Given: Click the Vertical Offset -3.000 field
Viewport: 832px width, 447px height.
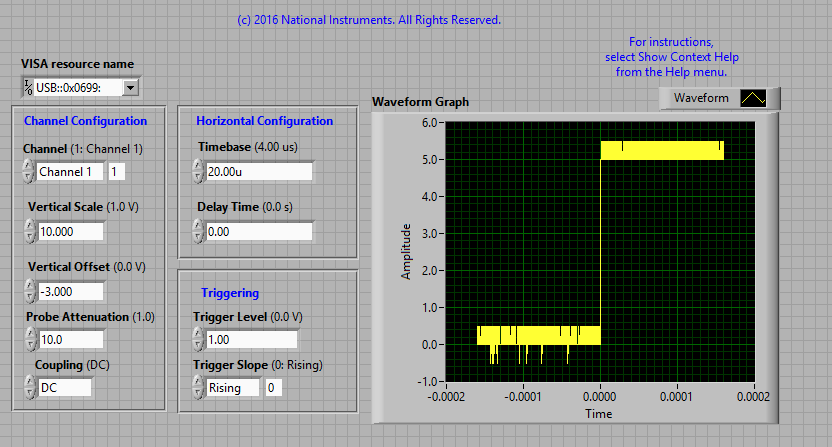Looking at the screenshot, I should (72, 291).
